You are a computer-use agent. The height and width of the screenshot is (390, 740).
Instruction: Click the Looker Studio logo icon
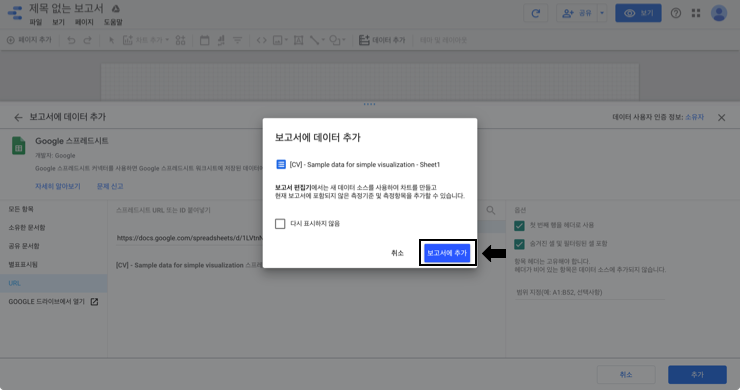pyautogui.click(x=15, y=13)
